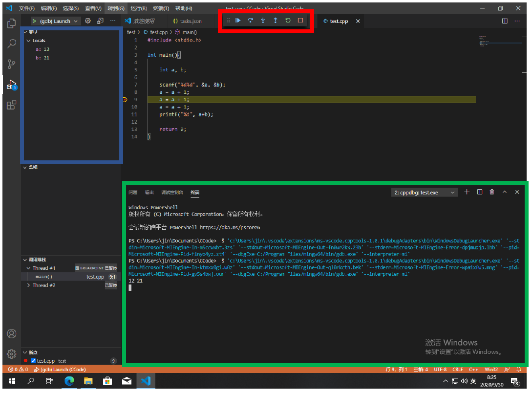This screenshot has width=532, height=394.
Task: Stop debugging with the red square
Action: 300,21
